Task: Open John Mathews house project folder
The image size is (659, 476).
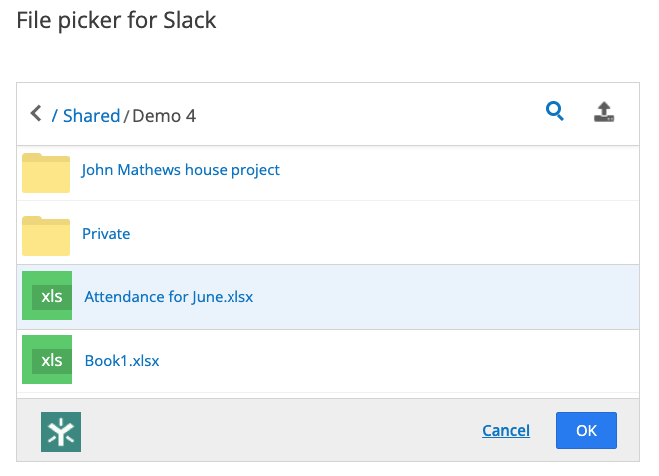Action: point(180,170)
